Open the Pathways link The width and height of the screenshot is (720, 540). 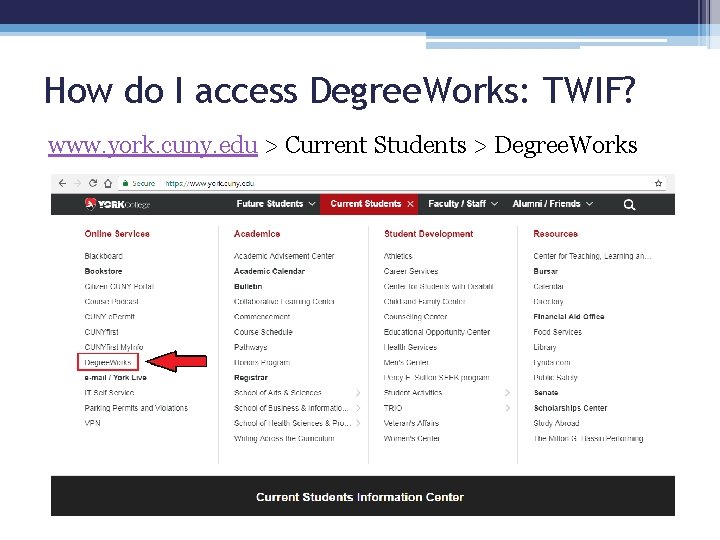[x=250, y=347]
